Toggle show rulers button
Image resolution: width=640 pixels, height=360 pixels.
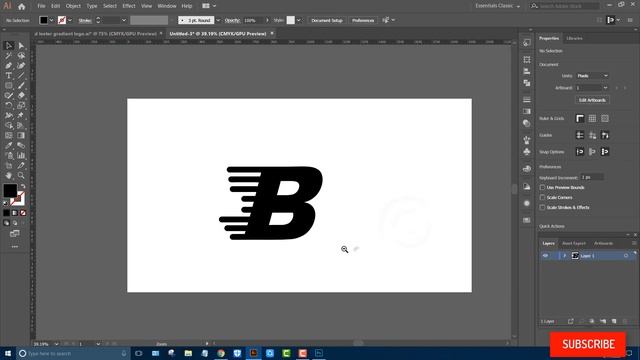click(580, 118)
